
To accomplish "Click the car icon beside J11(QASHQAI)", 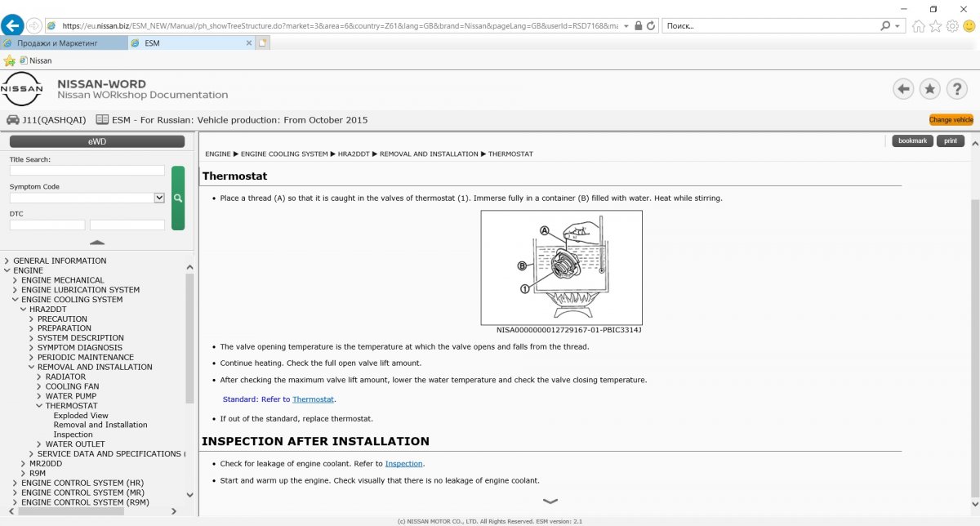I will click(12, 119).
